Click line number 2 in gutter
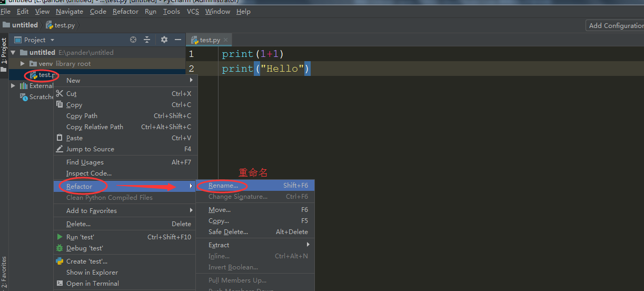The image size is (644, 291). coord(191,69)
